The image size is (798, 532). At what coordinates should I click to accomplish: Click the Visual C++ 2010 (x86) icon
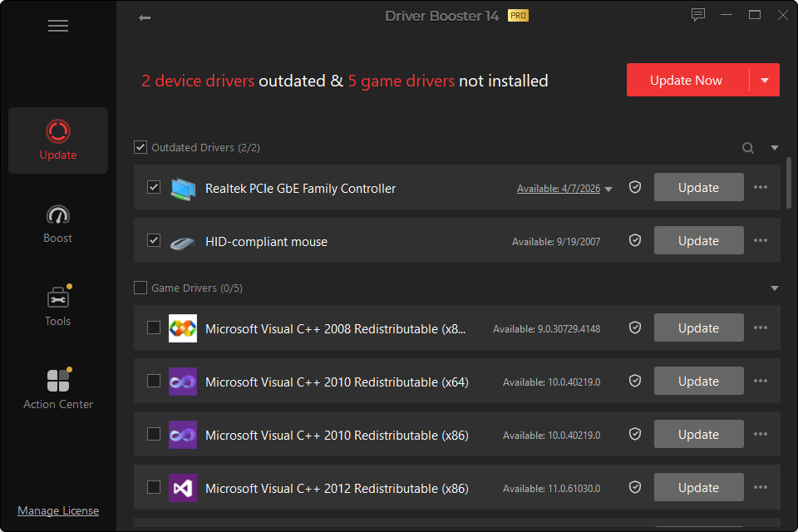click(x=183, y=434)
